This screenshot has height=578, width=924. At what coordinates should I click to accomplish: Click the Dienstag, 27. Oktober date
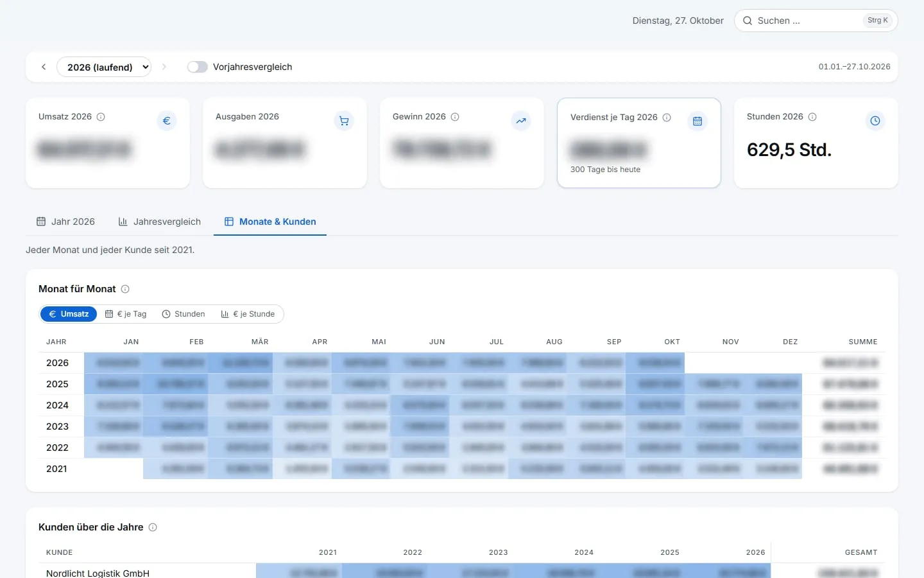point(678,21)
